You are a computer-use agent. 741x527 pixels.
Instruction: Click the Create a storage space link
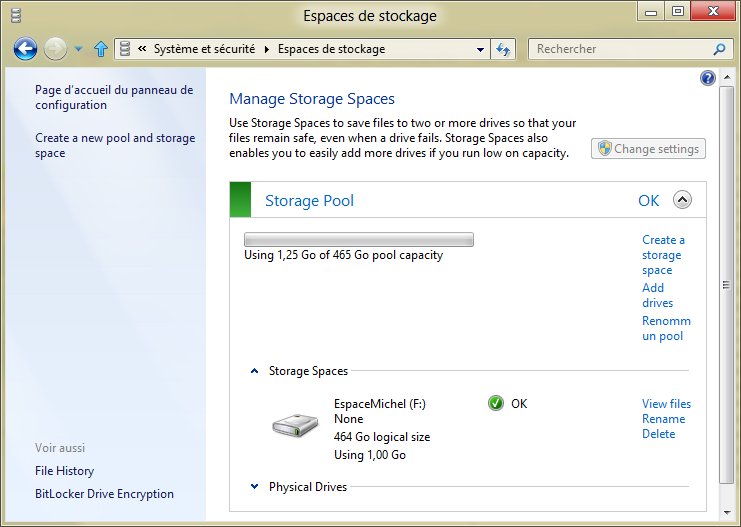click(x=663, y=255)
